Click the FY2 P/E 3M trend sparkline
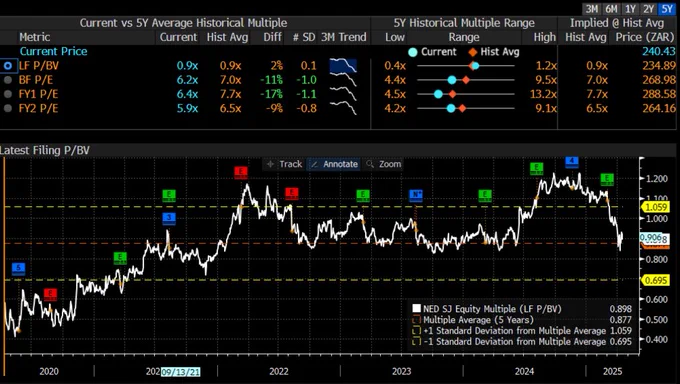The width and height of the screenshot is (680, 384). click(x=343, y=108)
